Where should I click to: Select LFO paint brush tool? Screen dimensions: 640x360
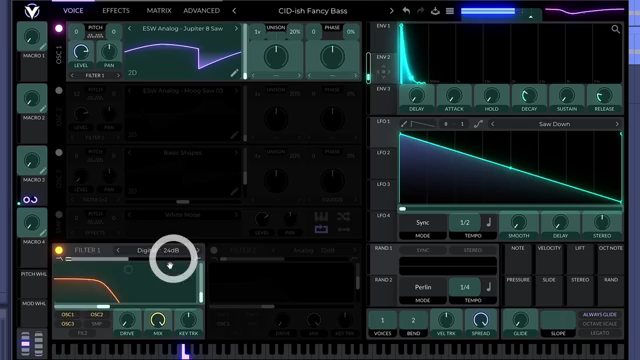pyautogui.click(x=404, y=124)
